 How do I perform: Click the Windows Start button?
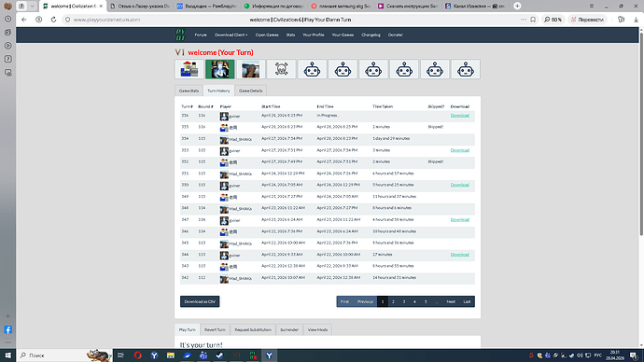pyautogui.click(x=7, y=355)
